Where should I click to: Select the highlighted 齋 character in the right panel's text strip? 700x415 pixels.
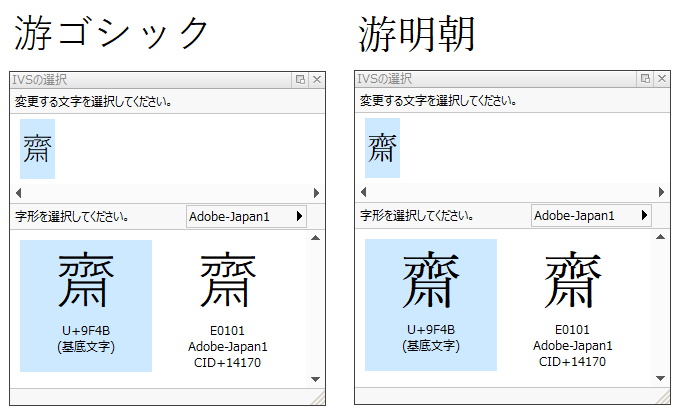coord(383,148)
